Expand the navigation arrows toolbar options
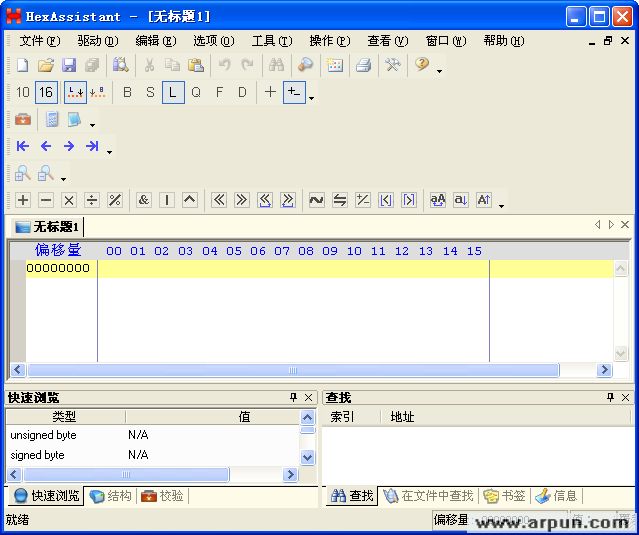The width and height of the screenshot is (639, 535). [x=109, y=152]
